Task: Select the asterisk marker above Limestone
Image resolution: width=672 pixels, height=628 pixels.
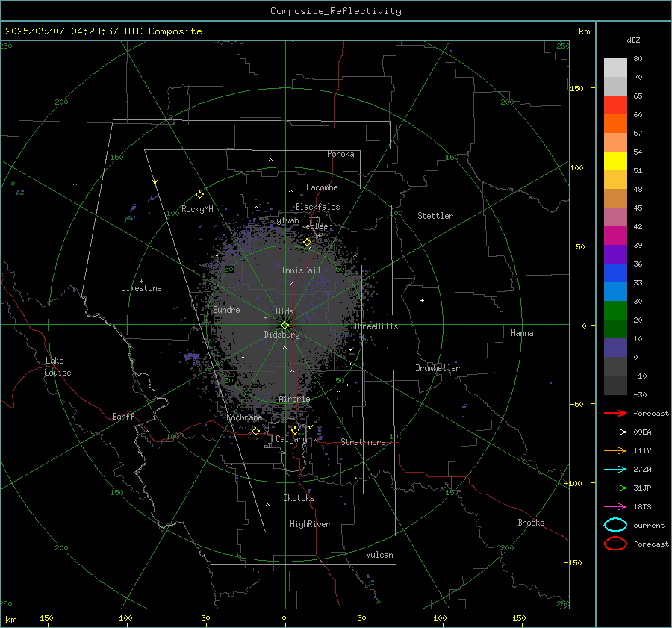Action: coord(141,282)
